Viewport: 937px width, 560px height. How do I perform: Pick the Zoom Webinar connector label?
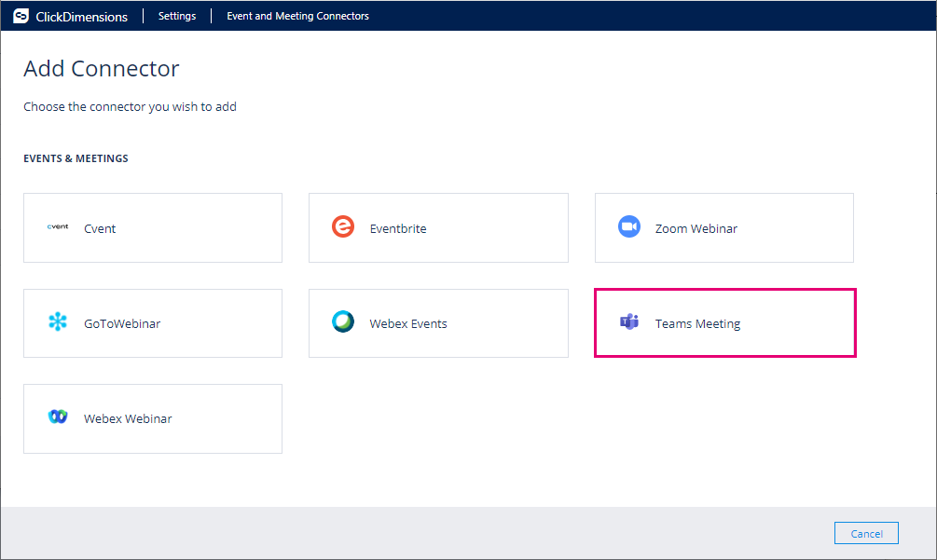(696, 228)
